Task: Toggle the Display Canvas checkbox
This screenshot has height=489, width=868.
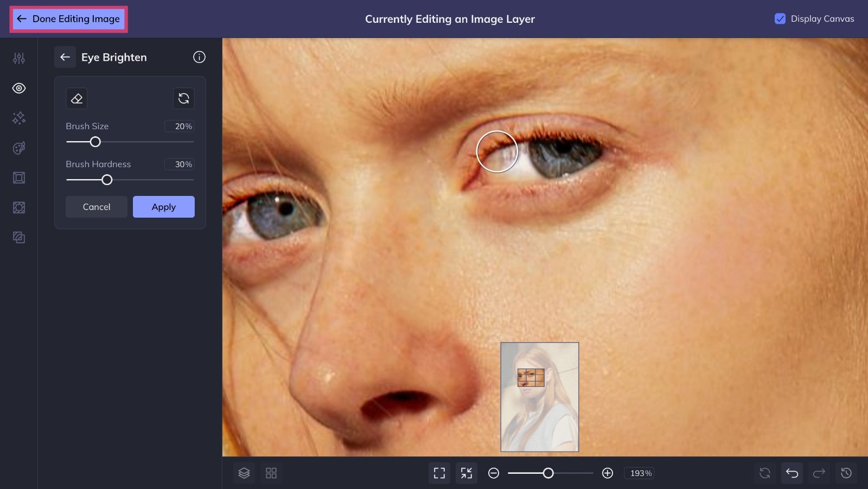Action: 780,18
